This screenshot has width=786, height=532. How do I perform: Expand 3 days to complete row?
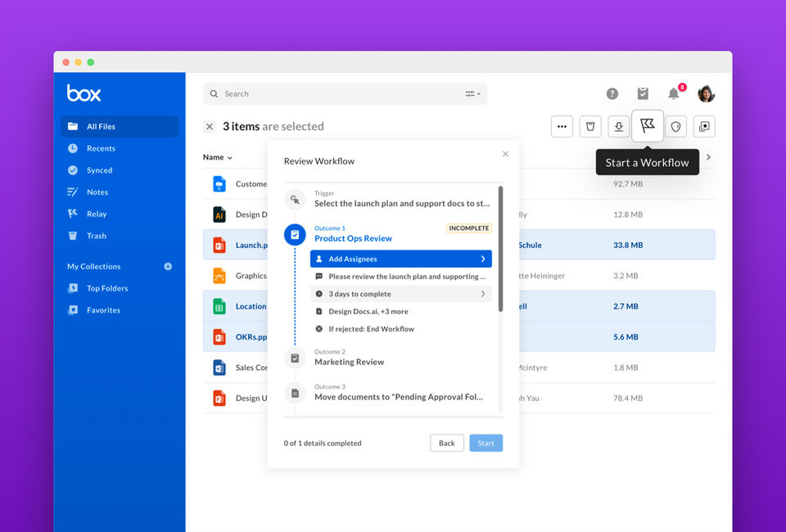click(x=400, y=294)
